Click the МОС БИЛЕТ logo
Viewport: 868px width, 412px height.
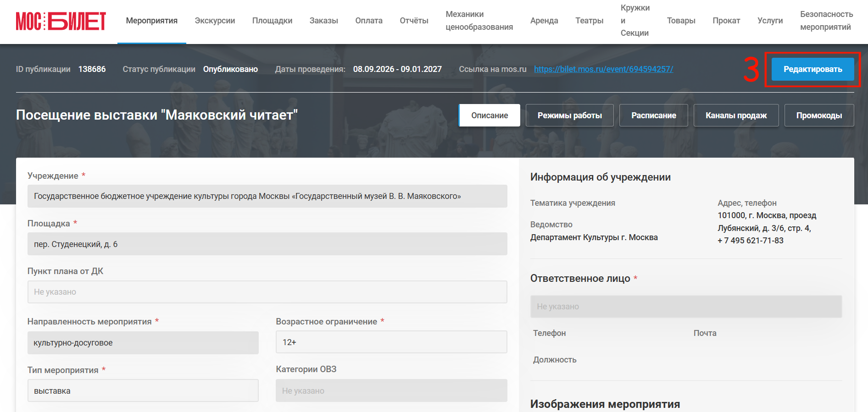pos(61,21)
